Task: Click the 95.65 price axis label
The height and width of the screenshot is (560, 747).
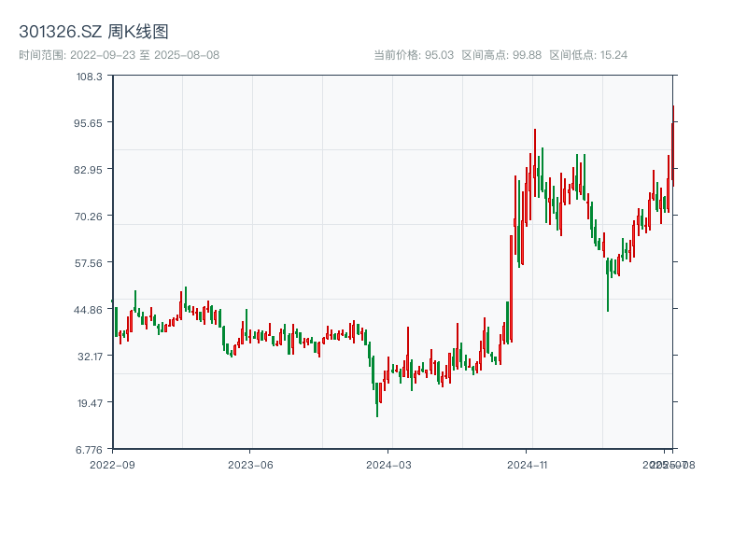Action: pos(91,122)
